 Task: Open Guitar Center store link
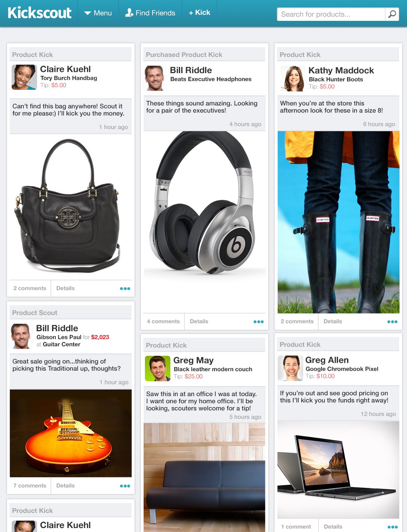(62, 344)
